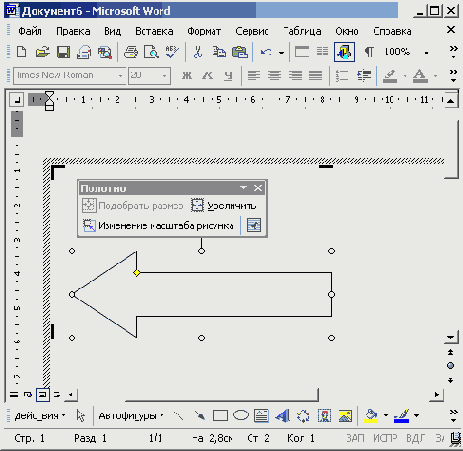
Task: Click the Увеличить canvas button
Action: 224,206
